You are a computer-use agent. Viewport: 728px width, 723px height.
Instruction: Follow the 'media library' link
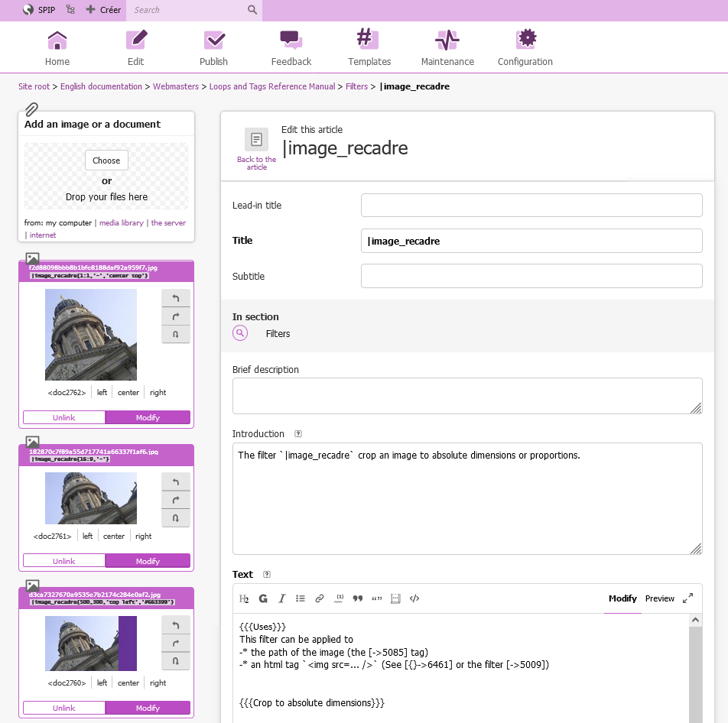point(122,223)
